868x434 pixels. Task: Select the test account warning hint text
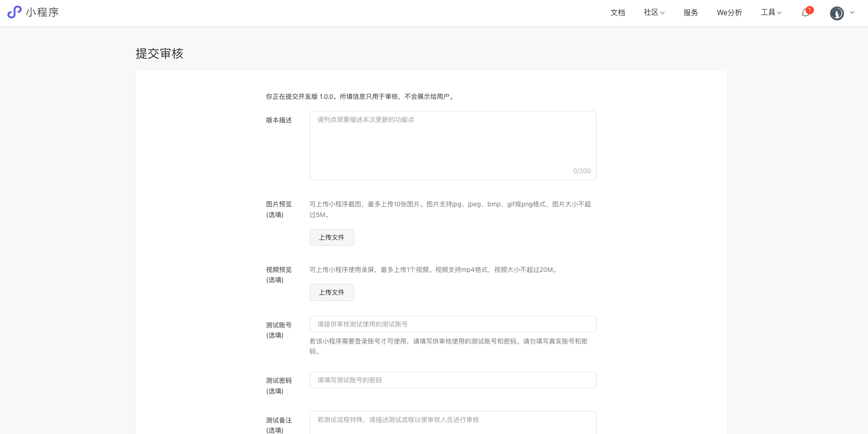[449, 346]
